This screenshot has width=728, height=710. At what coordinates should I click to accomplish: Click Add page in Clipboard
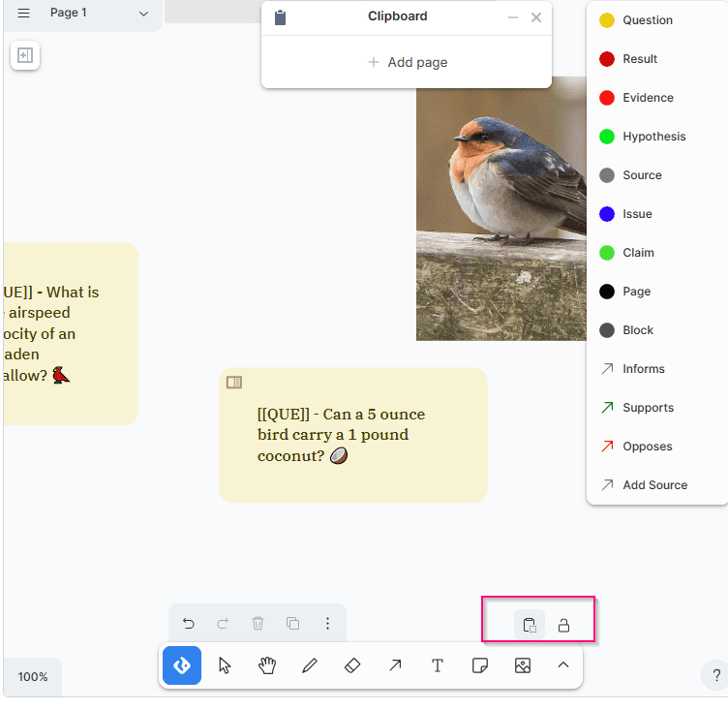[407, 62]
